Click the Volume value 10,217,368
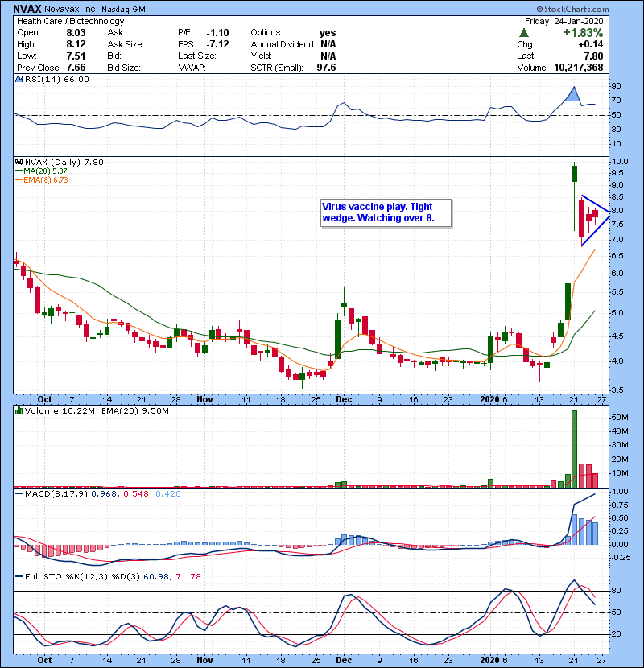Screen dimensions: 644x668 (x=578, y=68)
